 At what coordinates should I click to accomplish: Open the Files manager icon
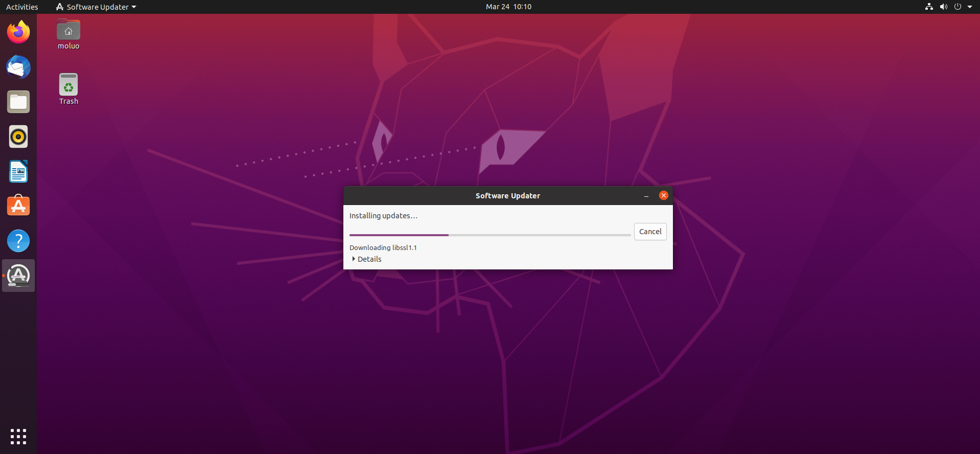coord(18,102)
